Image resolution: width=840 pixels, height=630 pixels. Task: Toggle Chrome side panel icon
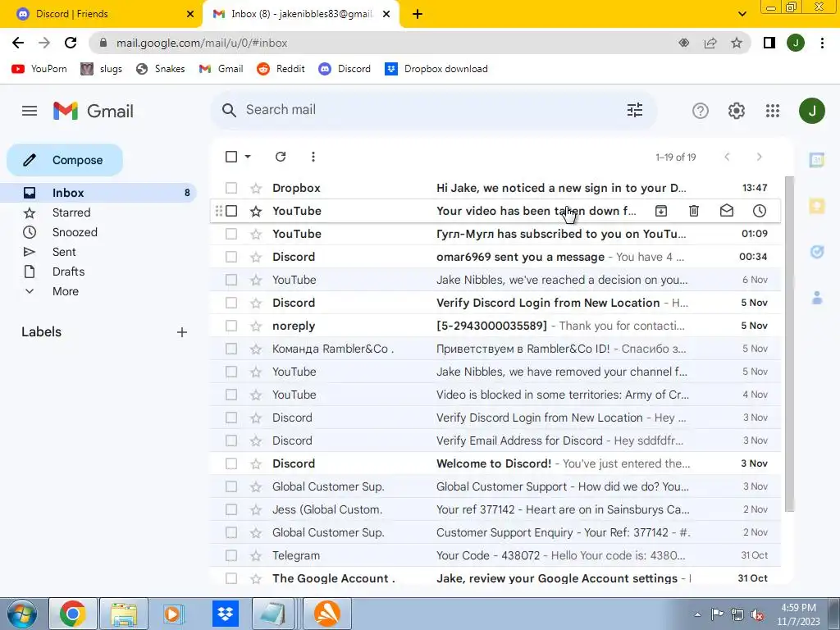tap(769, 43)
